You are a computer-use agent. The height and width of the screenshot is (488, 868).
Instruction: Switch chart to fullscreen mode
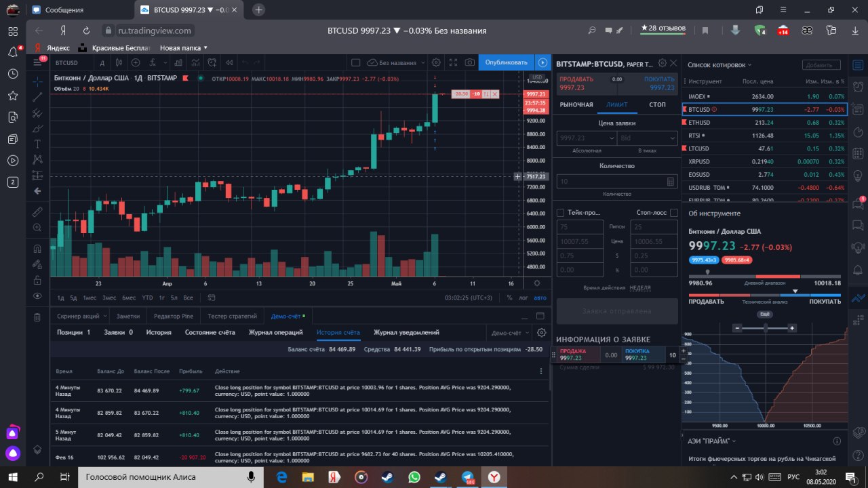click(453, 62)
